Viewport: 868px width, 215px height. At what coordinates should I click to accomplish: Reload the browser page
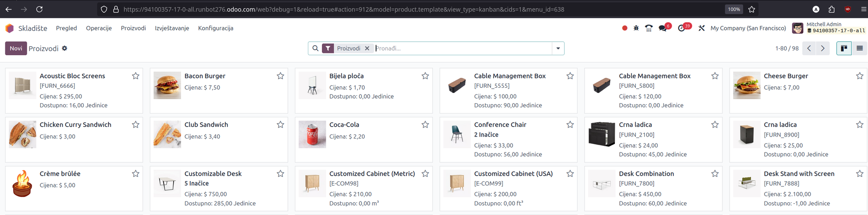[39, 9]
